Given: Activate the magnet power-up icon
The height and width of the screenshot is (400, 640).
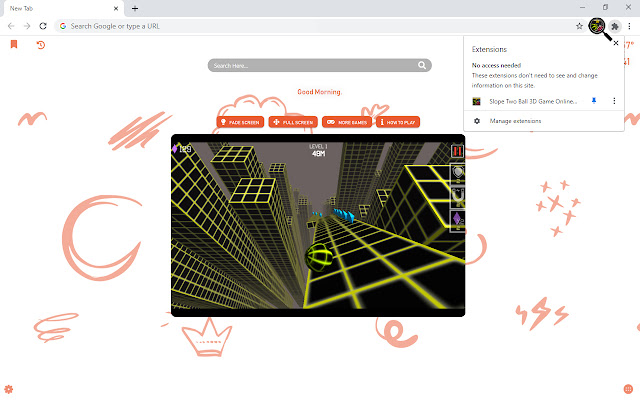Looking at the screenshot, I should point(458,197).
